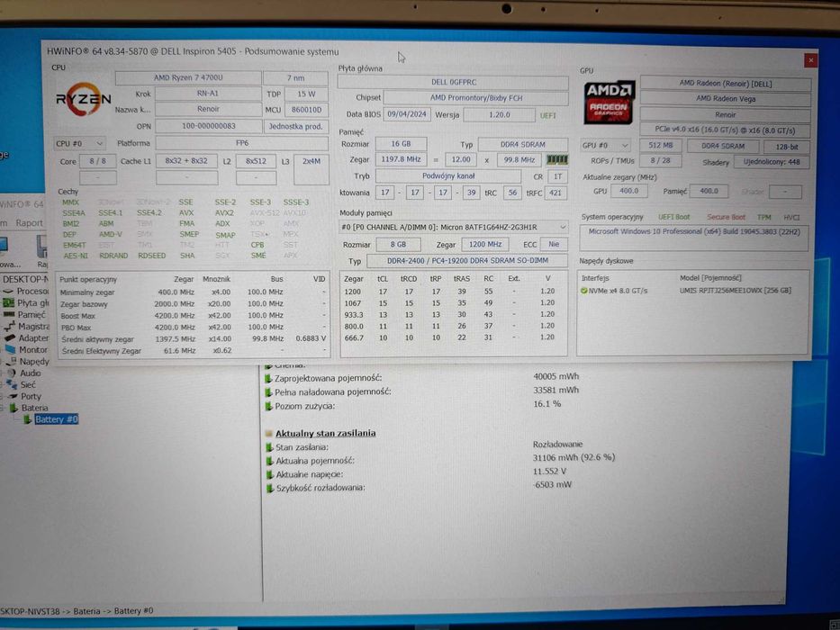840x630 pixels.
Task: Click the 16 GB memory size field
Action: 401,144
